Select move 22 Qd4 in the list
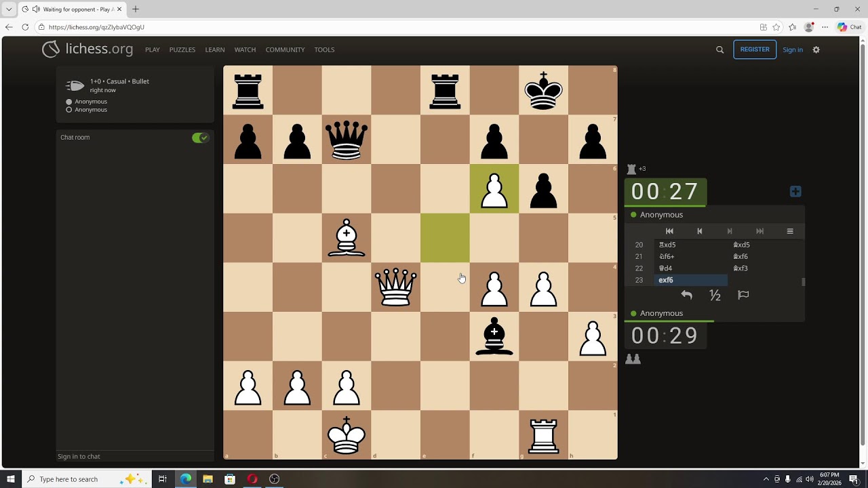 690,268
